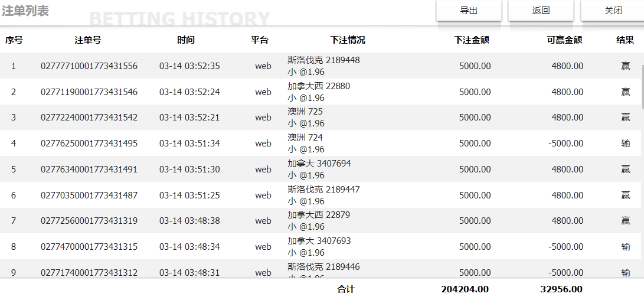
Task: Click the 合计 total bet amount 204204.00
Action: [x=465, y=289]
